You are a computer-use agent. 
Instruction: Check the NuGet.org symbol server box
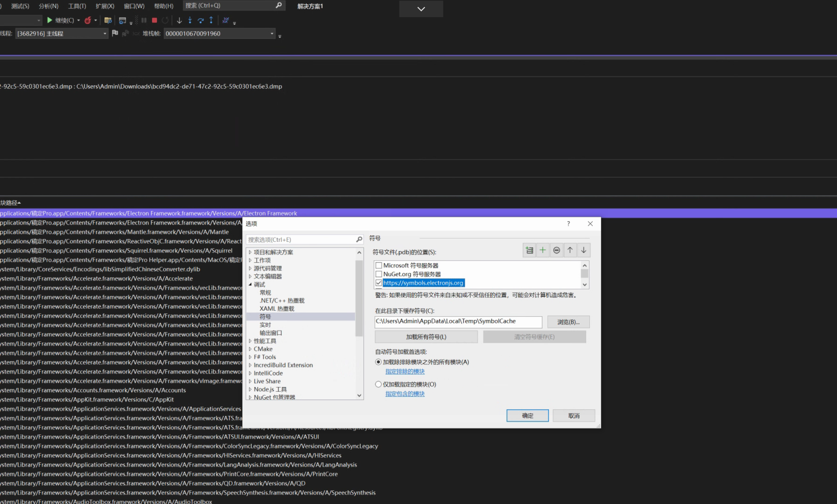379,274
